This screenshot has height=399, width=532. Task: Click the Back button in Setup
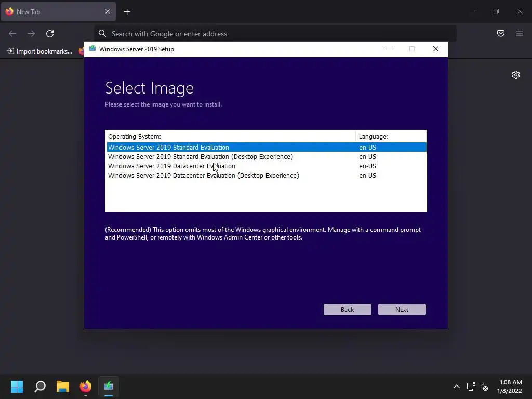[347, 310]
